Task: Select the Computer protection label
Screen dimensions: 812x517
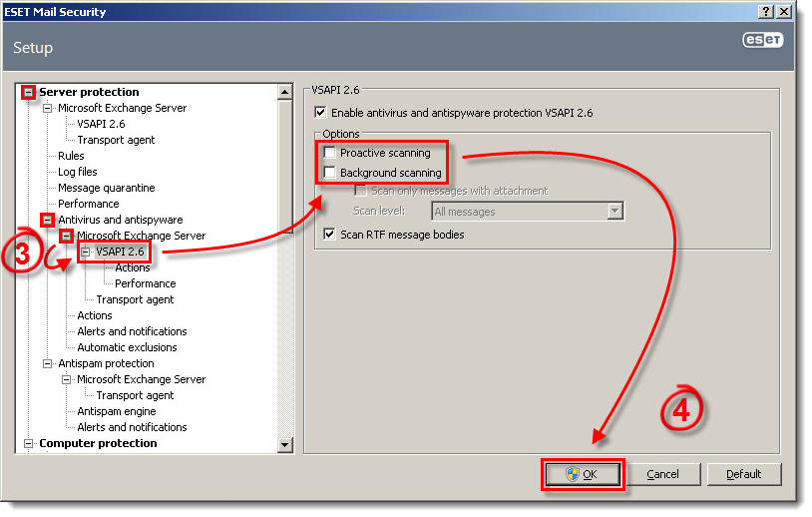Action: click(98, 443)
